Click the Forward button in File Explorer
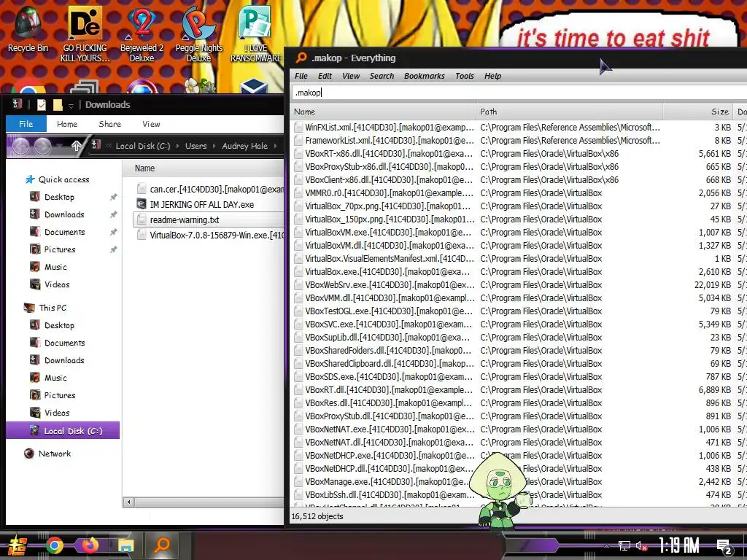The height and width of the screenshot is (560, 747). click(x=42, y=146)
